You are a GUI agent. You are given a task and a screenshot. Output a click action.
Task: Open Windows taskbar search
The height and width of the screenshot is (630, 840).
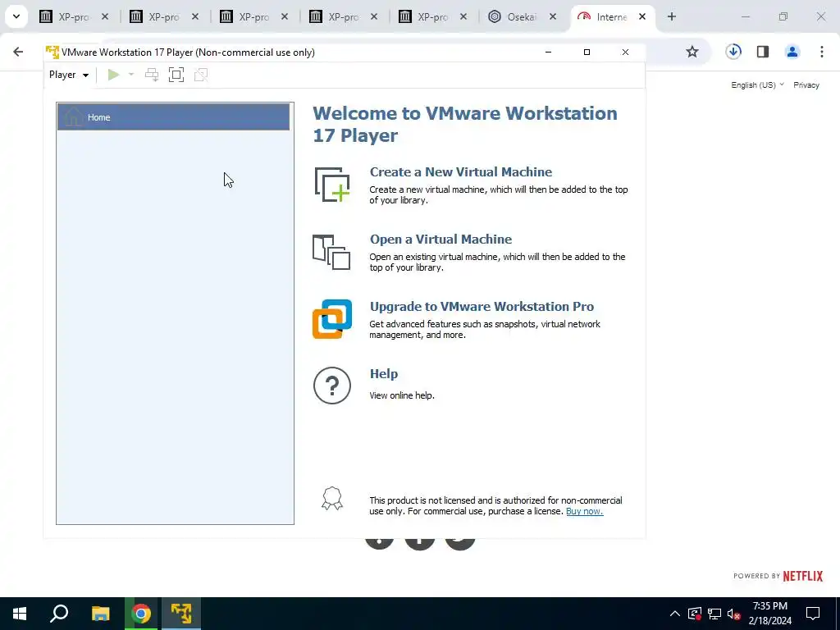[59, 614]
